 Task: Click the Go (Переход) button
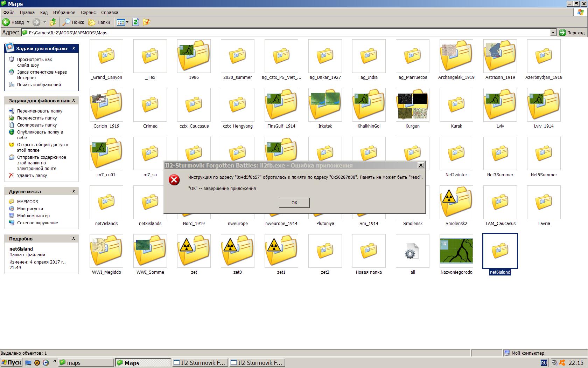572,33
